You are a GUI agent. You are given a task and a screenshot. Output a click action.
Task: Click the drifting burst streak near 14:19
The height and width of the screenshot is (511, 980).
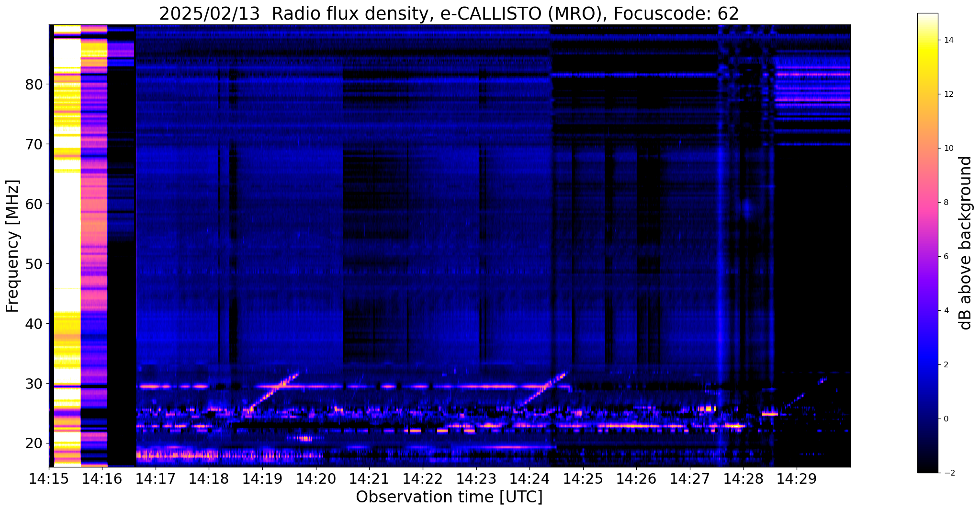[x=273, y=392]
